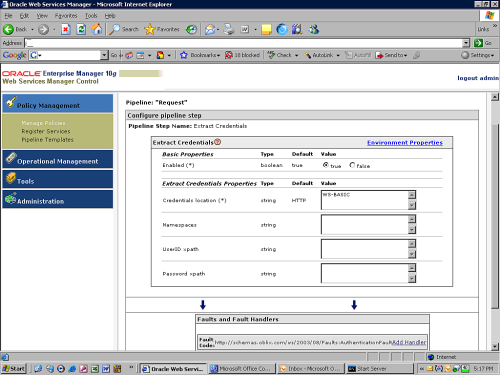This screenshot has height=375, width=500.
Task: Click the IE Back arrow button
Action: [8, 30]
